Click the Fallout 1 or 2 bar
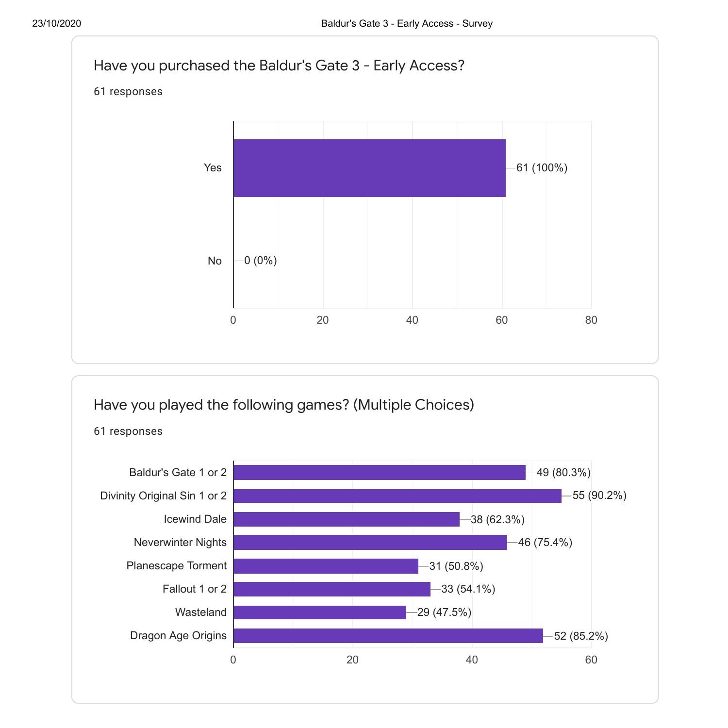 [x=331, y=589]
